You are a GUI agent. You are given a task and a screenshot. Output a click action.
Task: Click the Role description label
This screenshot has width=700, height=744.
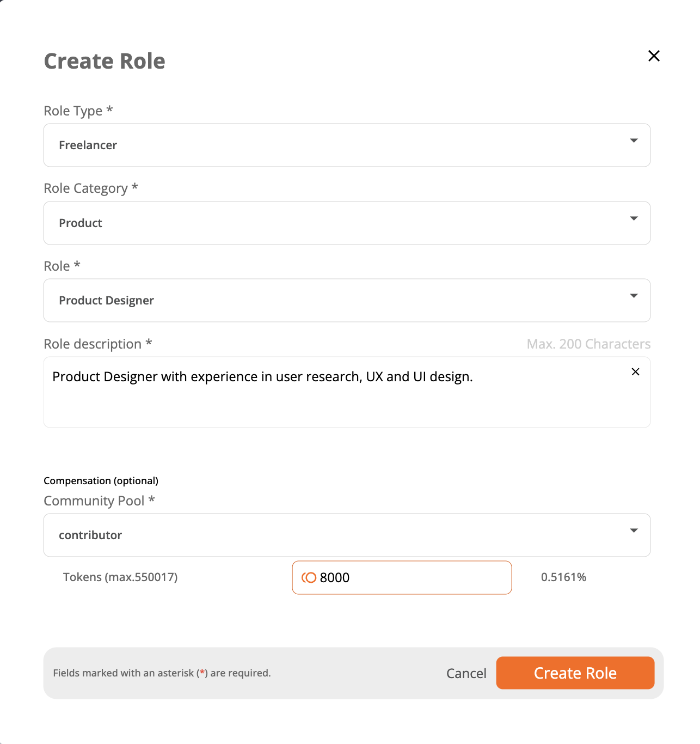97,344
